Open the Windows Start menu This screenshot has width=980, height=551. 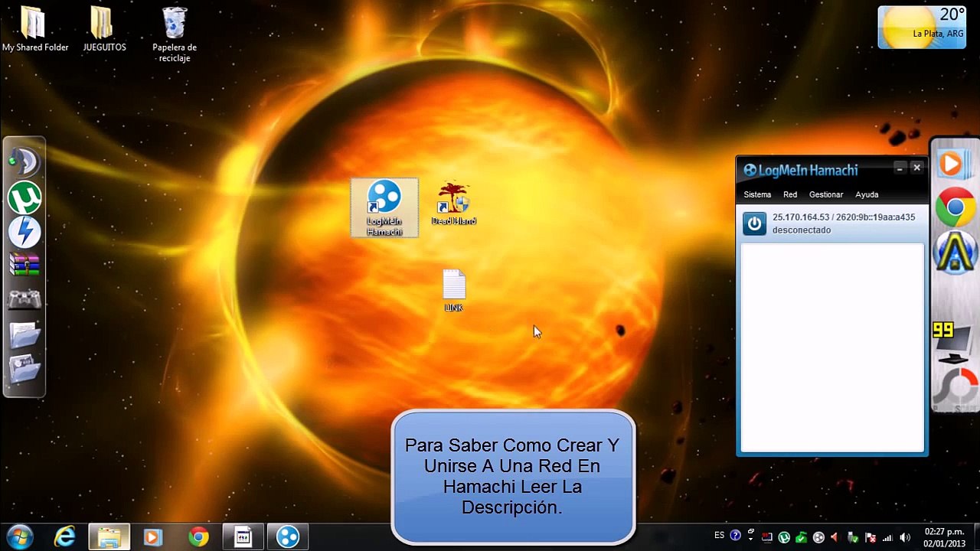click(x=20, y=536)
